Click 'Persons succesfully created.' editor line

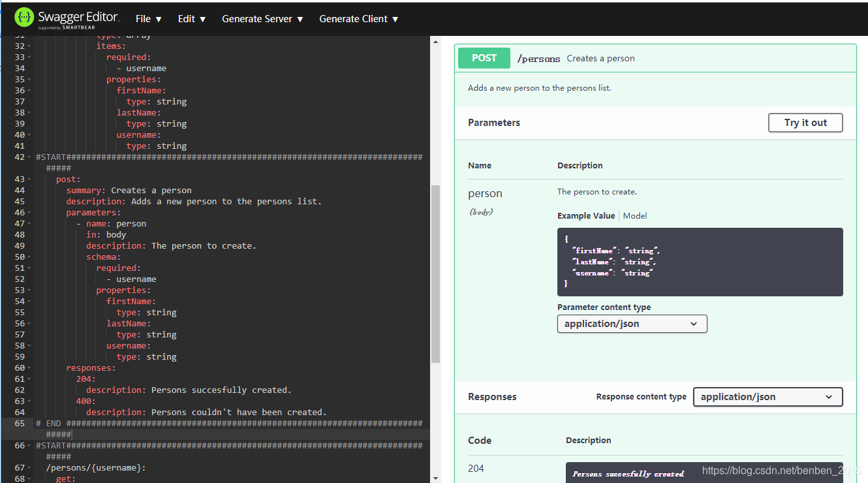189,390
